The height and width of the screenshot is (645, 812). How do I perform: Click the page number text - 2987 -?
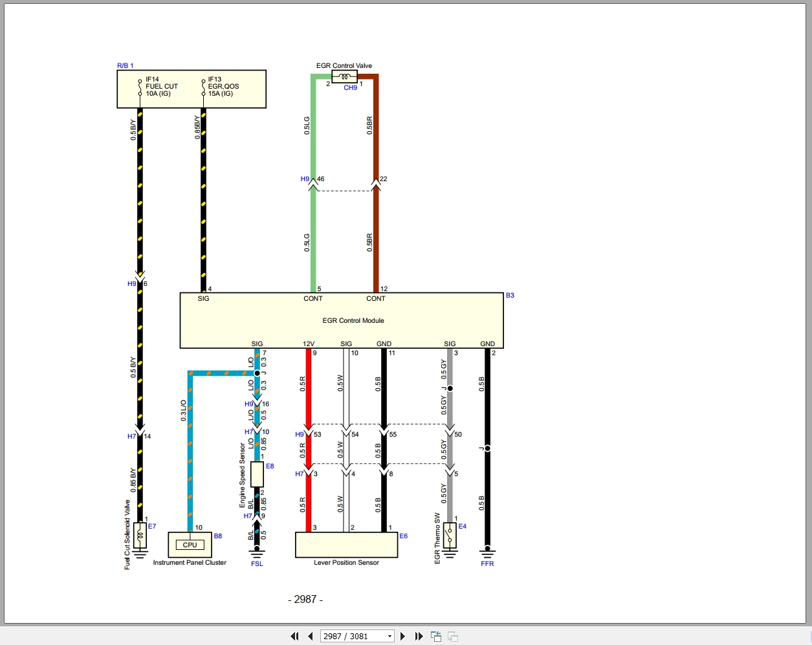coord(305,599)
